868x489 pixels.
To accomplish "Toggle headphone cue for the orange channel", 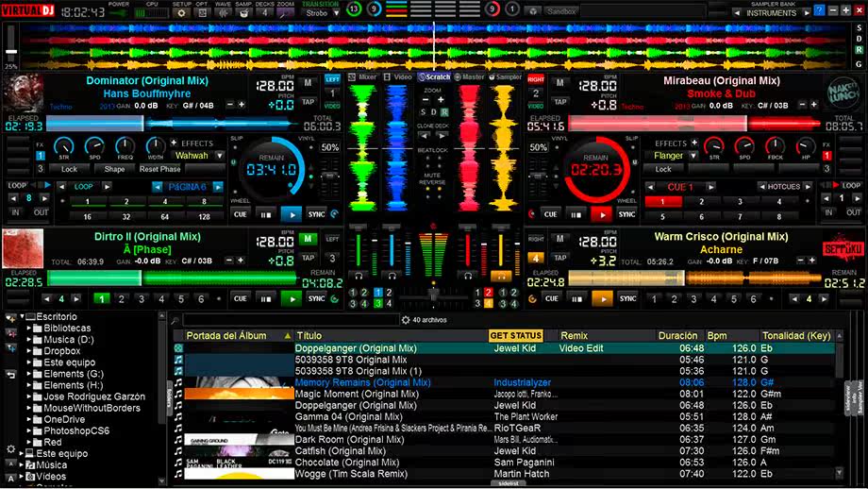I will [x=501, y=276].
